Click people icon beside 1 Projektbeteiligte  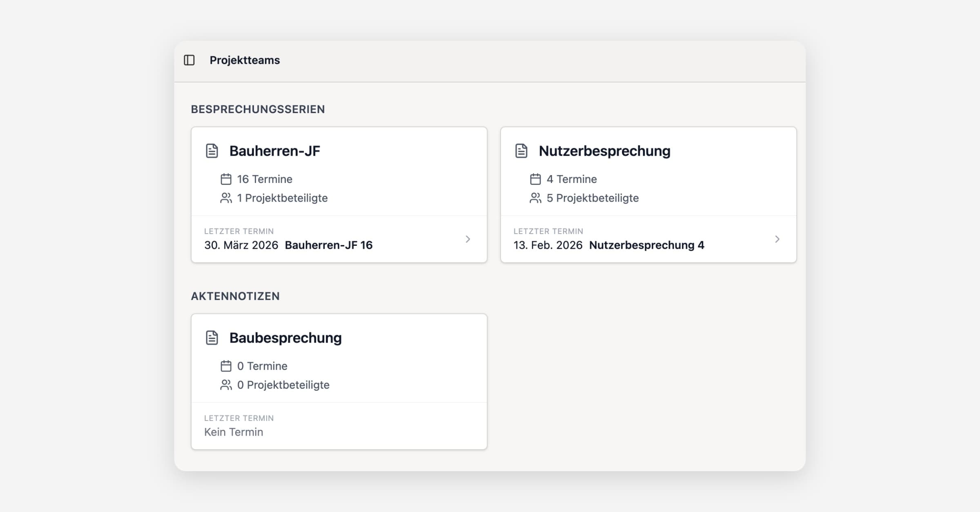pos(226,198)
